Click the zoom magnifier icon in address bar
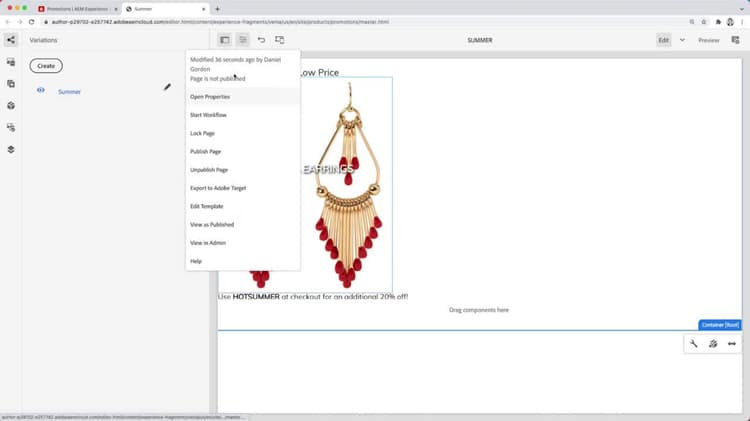Screen dimensions: 750x421 692,22
